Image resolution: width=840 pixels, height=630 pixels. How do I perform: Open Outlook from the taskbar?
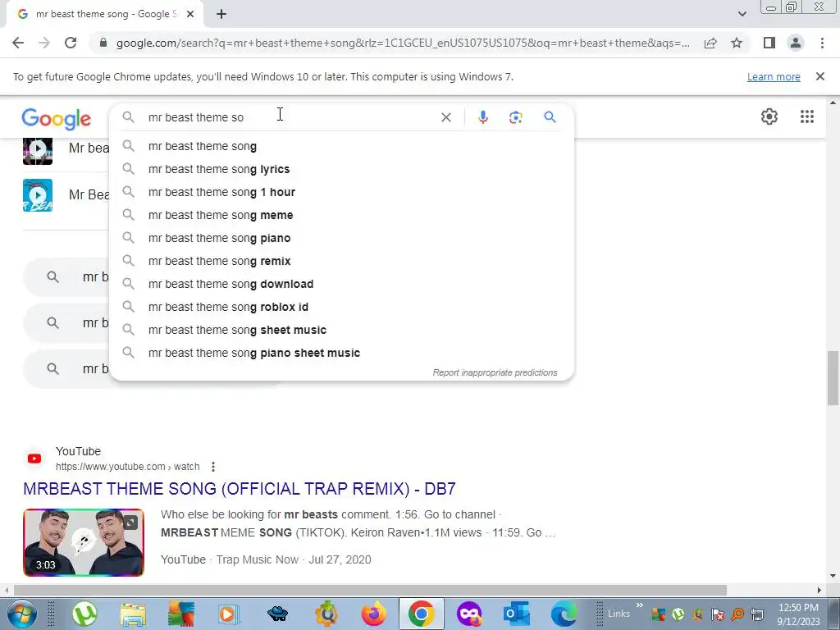click(517, 614)
